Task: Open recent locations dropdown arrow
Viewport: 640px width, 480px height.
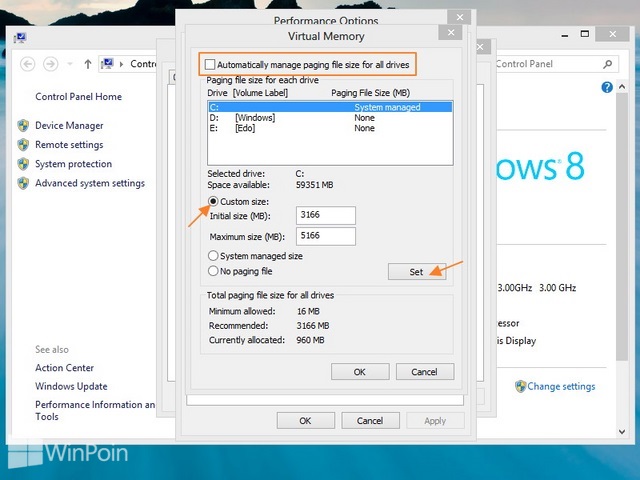Action: point(70,64)
